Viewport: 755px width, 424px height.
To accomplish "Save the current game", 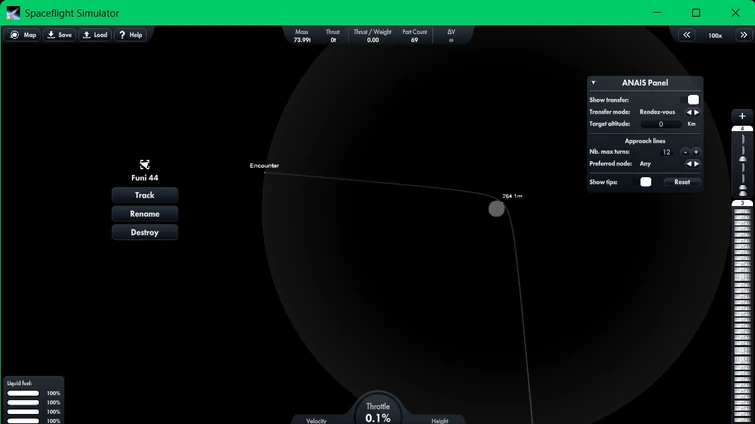I will (60, 35).
